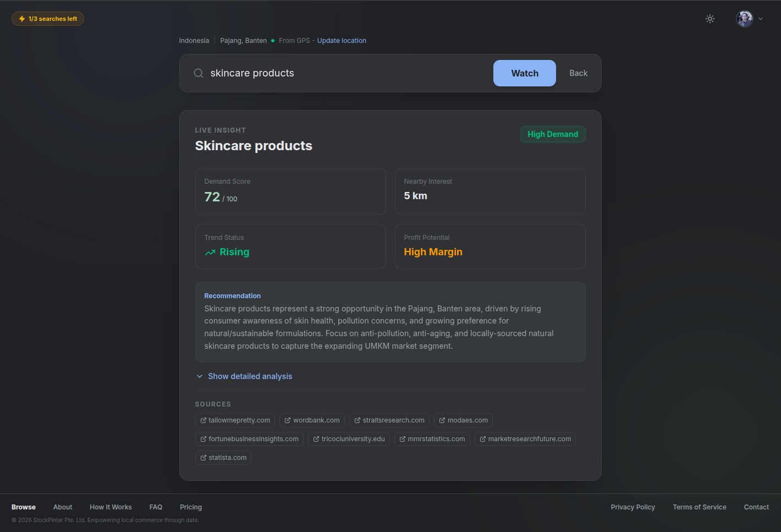Click the High Margin profit value

(x=433, y=252)
